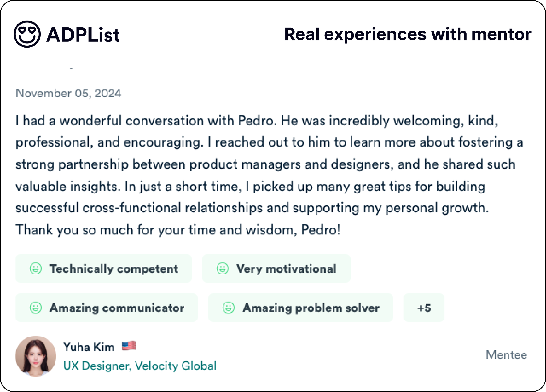Open Yuha Kim's profile photo

pyautogui.click(x=36, y=356)
